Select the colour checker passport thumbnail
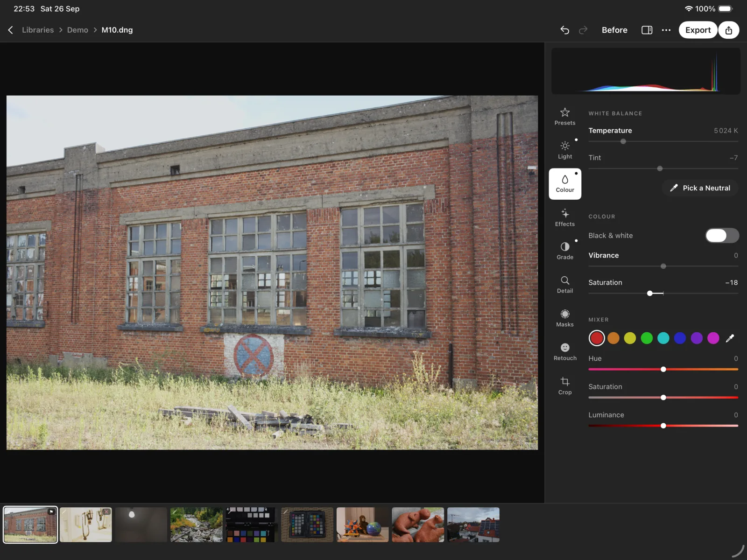This screenshot has height=560, width=747. click(x=307, y=525)
